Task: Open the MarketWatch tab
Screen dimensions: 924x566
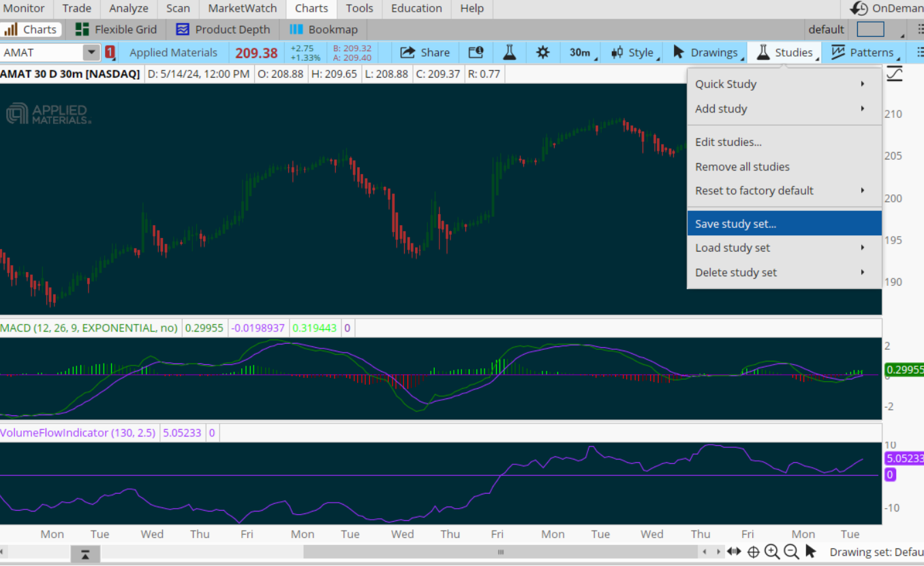Action: click(243, 9)
